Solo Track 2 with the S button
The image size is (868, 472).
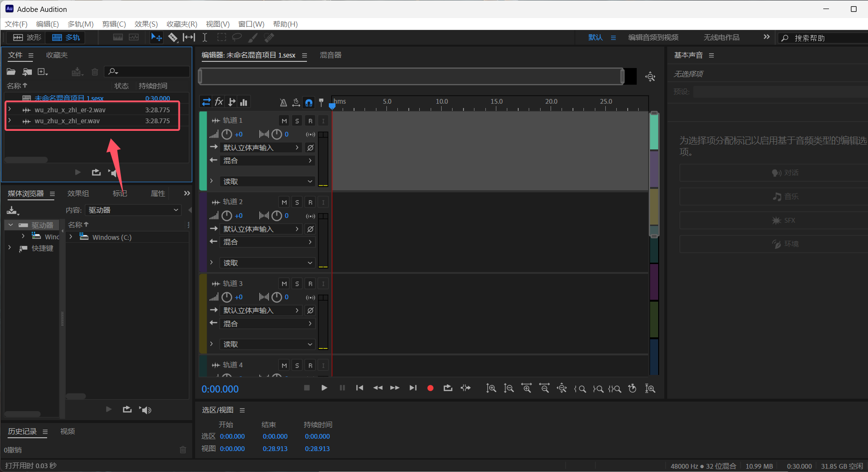(x=297, y=202)
